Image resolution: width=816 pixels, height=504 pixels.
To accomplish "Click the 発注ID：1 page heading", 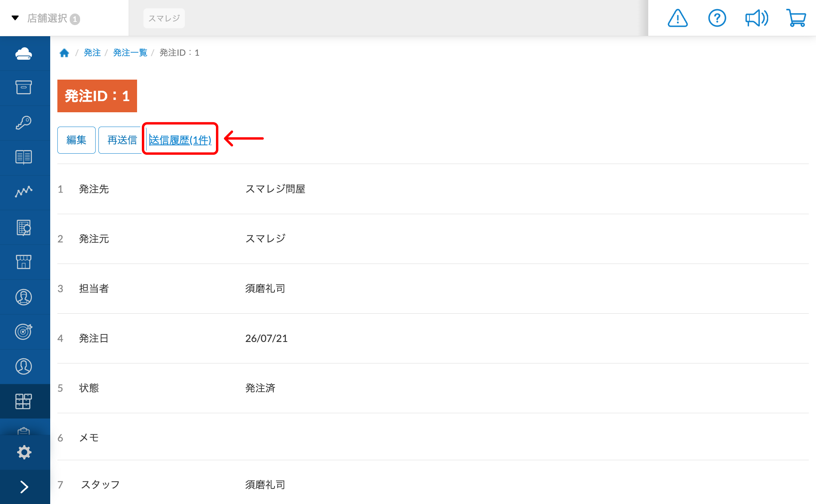I will point(97,96).
